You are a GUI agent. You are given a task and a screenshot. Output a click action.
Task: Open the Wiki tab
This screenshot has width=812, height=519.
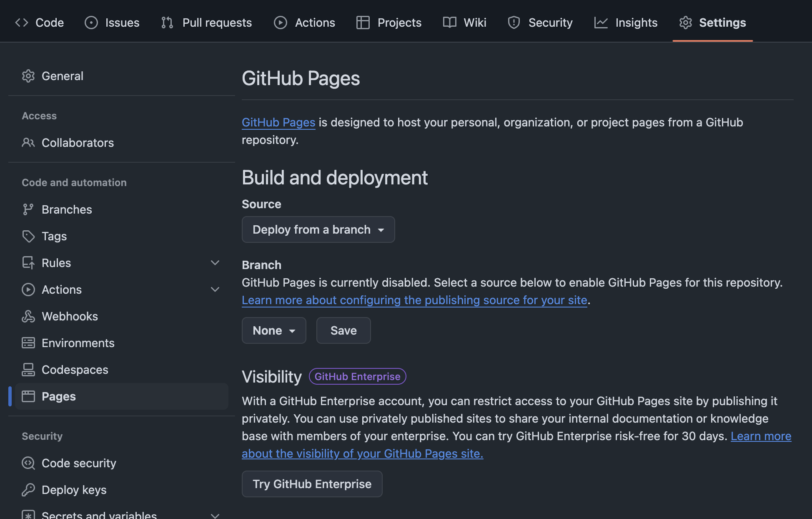click(464, 23)
